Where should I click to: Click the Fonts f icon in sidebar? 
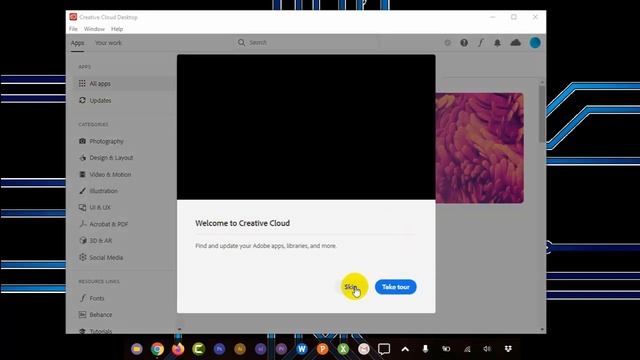point(82,298)
